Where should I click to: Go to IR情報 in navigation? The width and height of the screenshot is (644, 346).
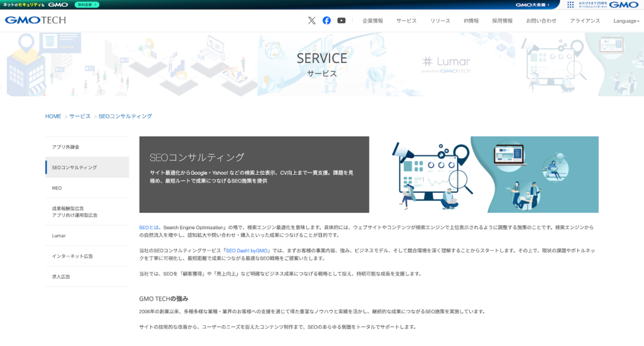coord(471,21)
